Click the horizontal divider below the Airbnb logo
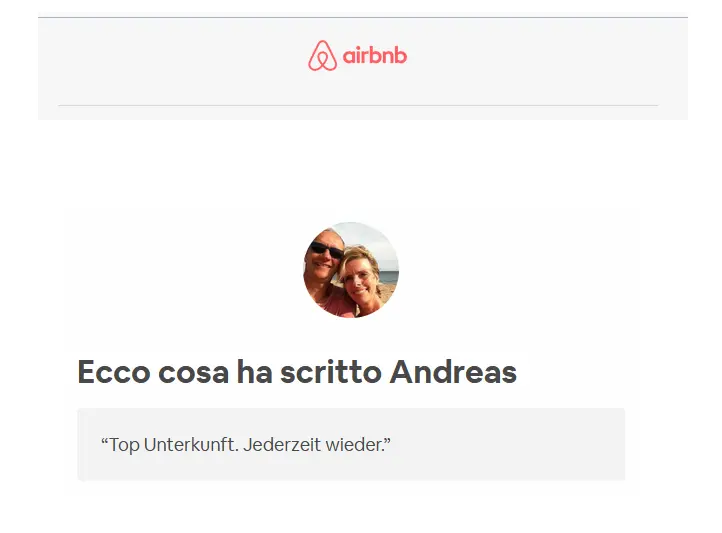The height and width of the screenshot is (533, 722). click(358, 105)
